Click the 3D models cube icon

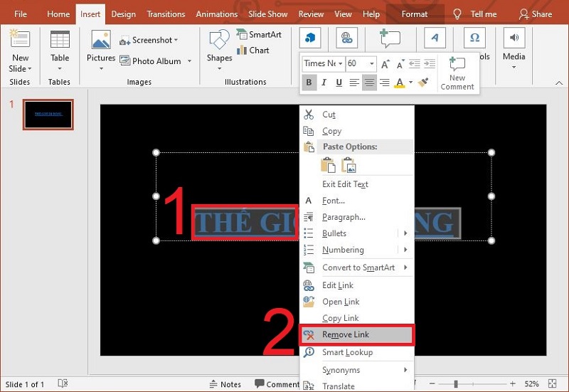pyautogui.click(x=310, y=38)
